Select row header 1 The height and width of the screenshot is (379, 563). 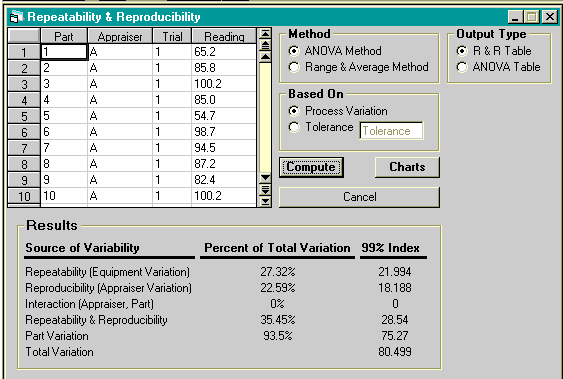coord(24,52)
